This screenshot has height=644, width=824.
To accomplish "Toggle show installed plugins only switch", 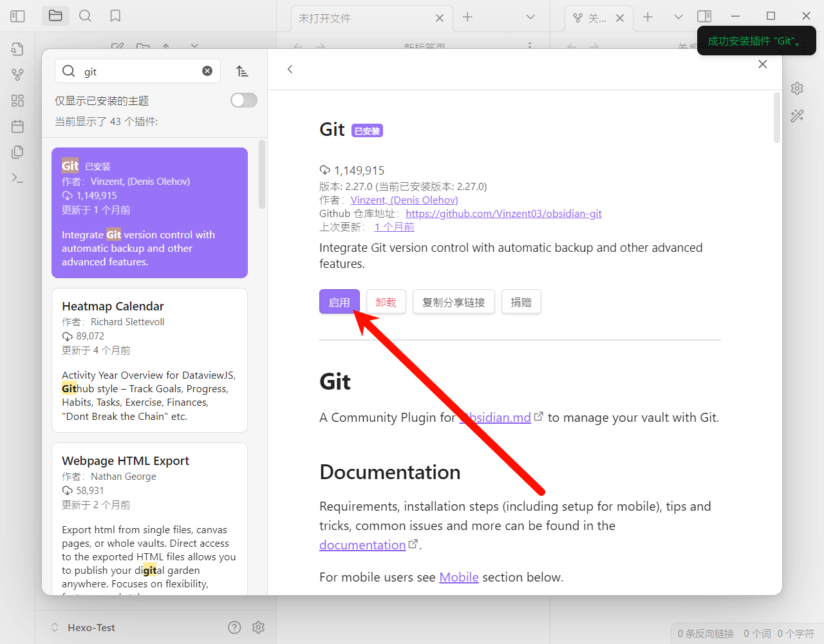I will [x=244, y=100].
